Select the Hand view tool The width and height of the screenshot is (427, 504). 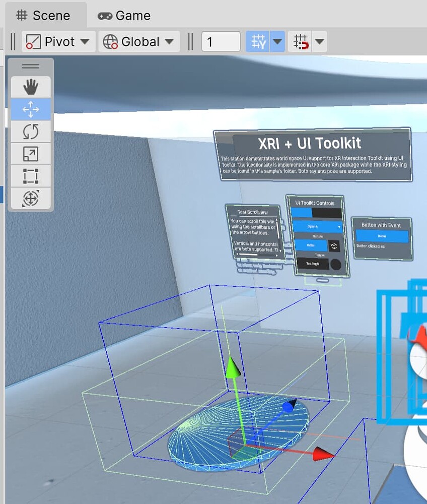[x=30, y=87]
